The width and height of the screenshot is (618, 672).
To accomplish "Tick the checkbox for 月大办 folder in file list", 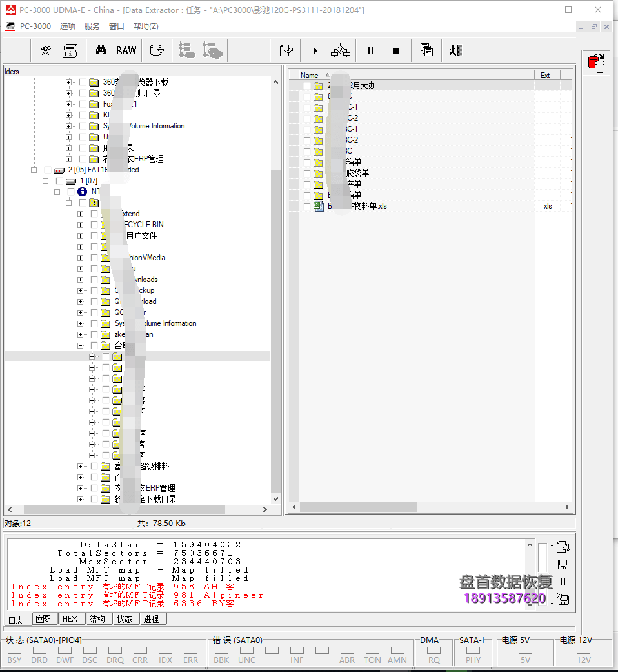I will click(307, 86).
